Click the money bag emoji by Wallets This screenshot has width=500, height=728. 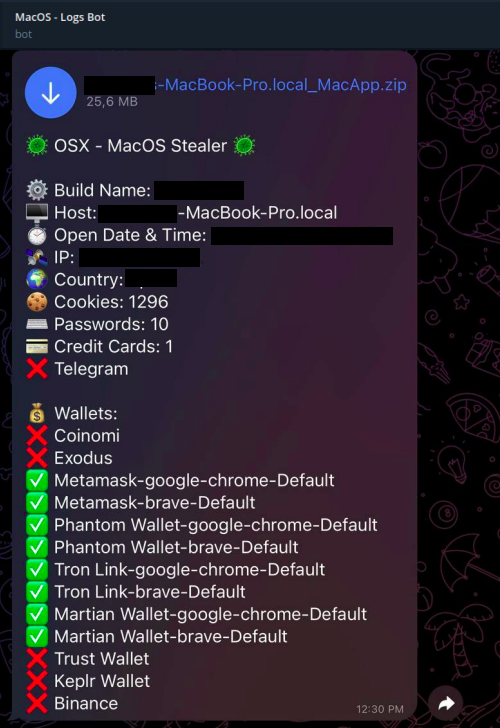click(x=37, y=413)
